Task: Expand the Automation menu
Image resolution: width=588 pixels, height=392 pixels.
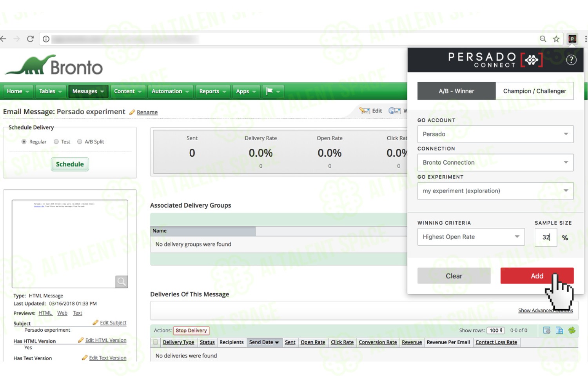Action: click(170, 91)
